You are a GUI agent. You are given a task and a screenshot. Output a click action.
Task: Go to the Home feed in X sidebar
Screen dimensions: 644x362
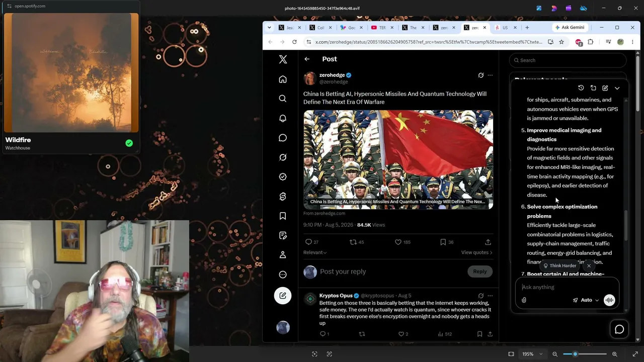(x=283, y=79)
